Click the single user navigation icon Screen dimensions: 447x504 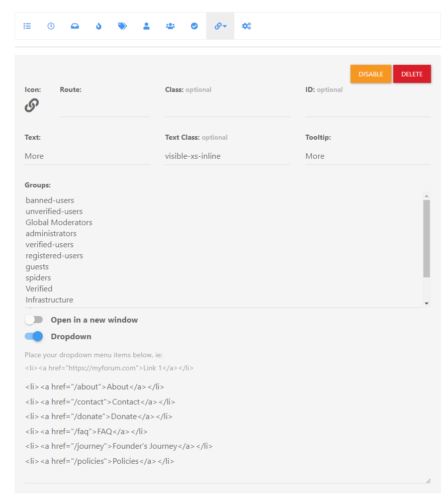coord(146,26)
